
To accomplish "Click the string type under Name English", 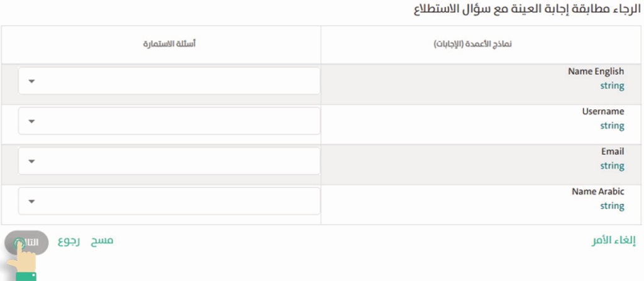I will click(x=612, y=85).
